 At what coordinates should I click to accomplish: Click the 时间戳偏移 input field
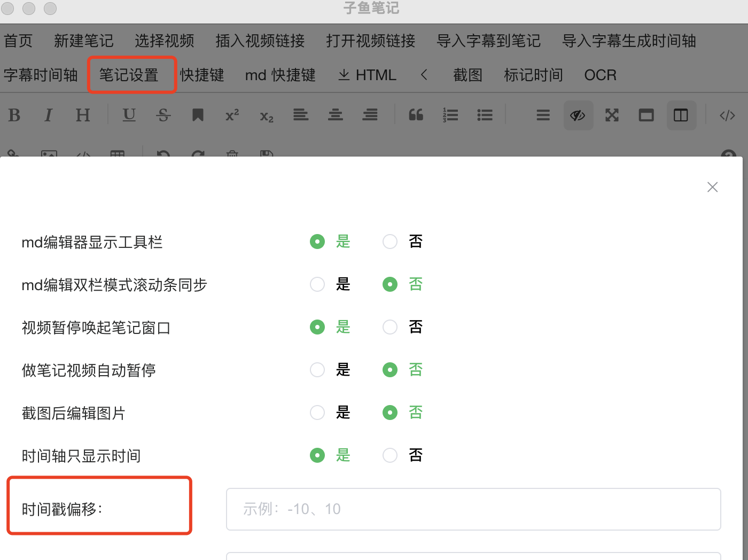coord(473,509)
